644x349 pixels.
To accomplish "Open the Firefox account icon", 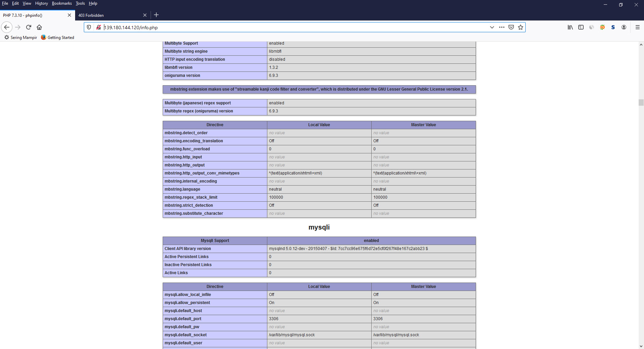I will tap(624, 27).
